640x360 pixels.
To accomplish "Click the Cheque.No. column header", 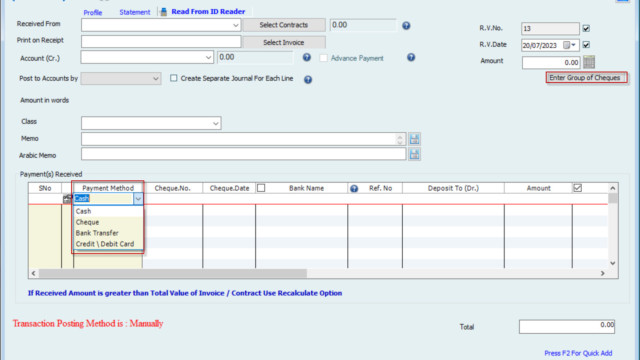I will coord(173,188).
